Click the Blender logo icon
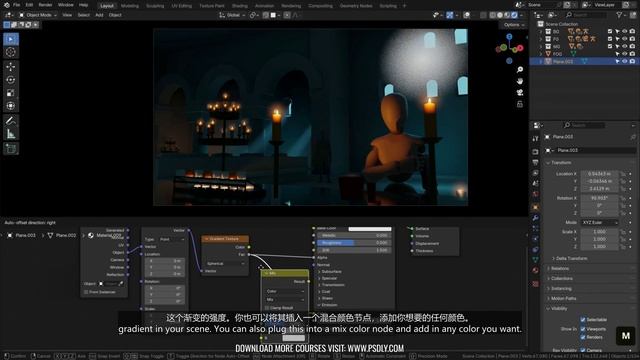 tap(7, 5)
